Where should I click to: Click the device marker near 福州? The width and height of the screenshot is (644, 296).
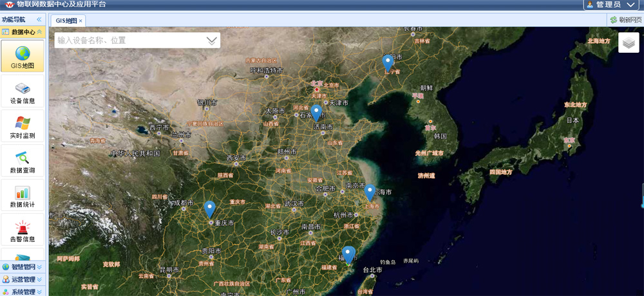point(348,254)
